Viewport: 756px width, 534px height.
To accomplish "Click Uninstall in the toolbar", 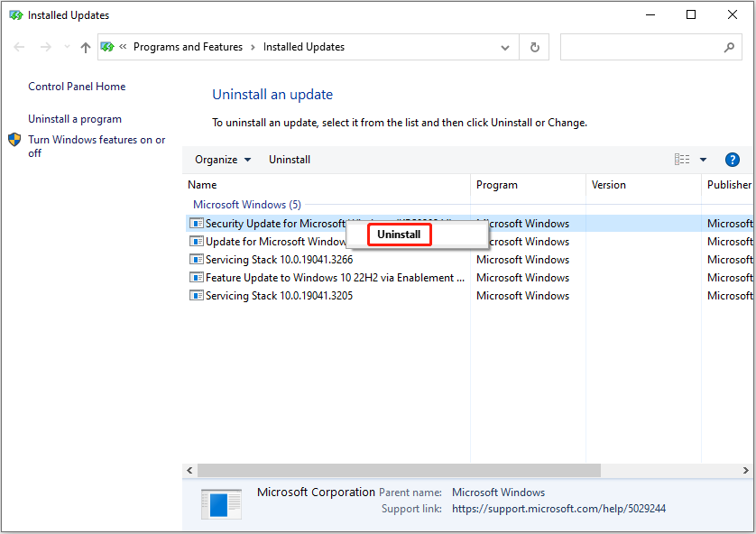I will 290,160.
